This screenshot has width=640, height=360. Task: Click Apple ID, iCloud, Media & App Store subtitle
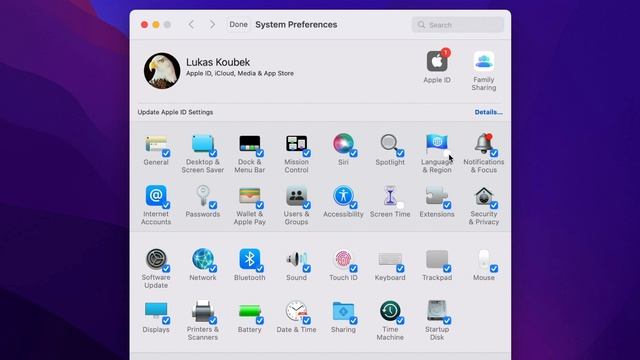[240, 73]
